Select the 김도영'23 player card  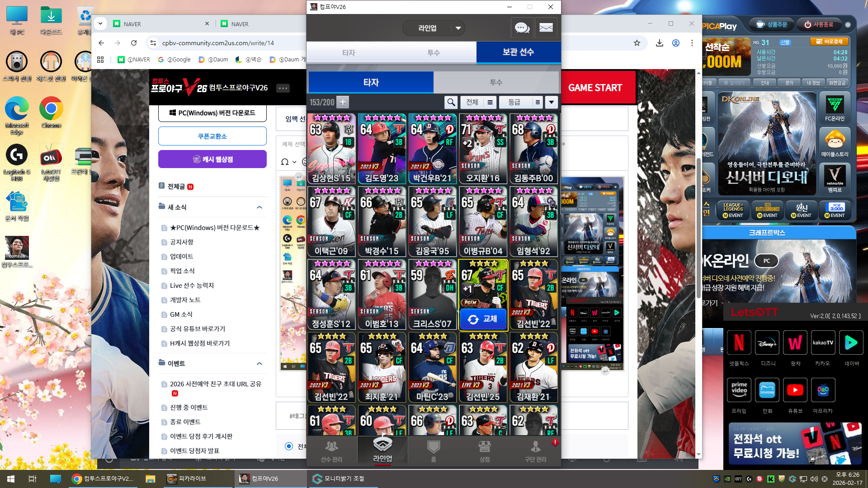pyautogui.click(x=382, y=148)
